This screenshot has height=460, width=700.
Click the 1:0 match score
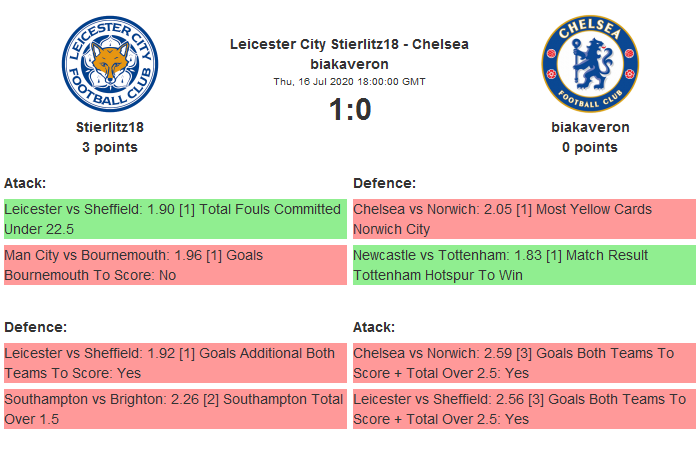(350, 109)
